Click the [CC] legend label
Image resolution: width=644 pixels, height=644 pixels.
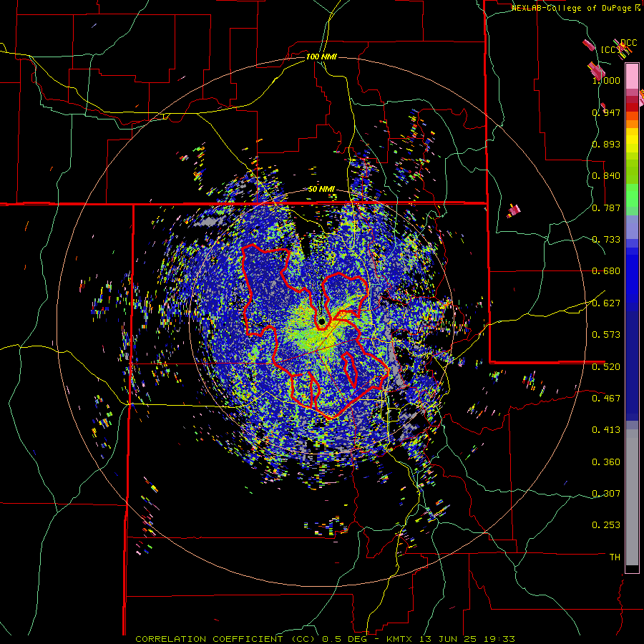611,49
